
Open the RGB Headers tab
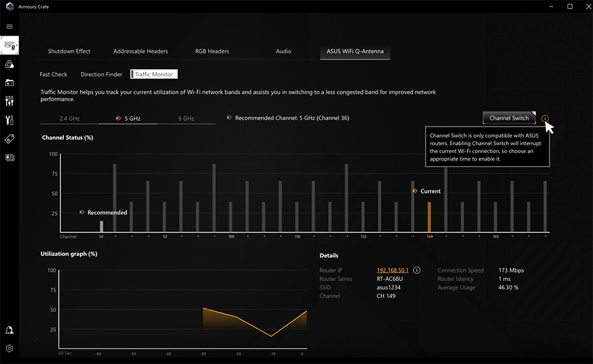(212, 51)
